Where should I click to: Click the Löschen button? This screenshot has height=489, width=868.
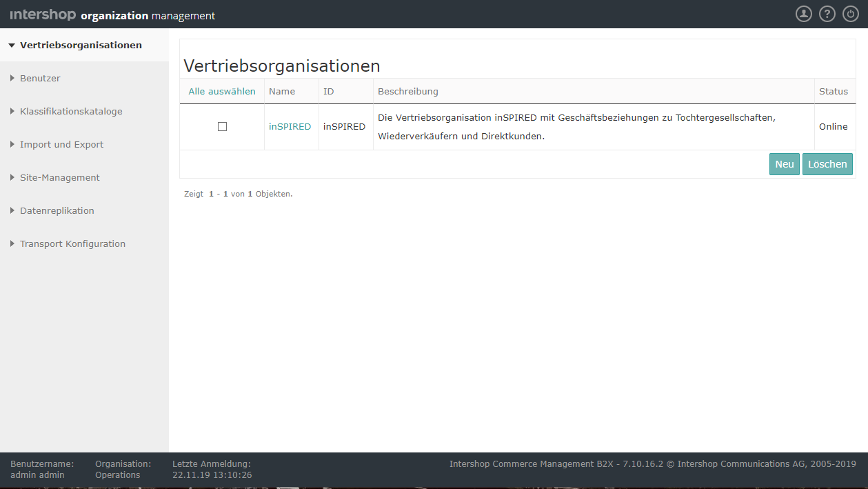[827, 164]
